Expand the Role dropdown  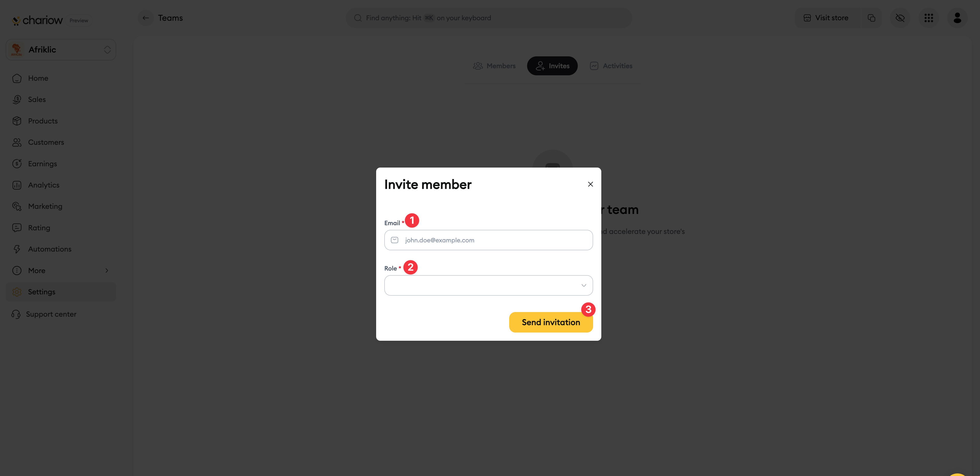(488, 285)
